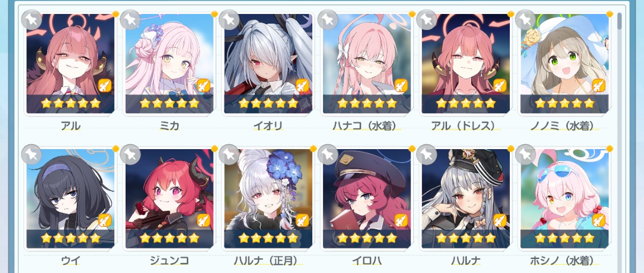Select the アル(ドレス) character thumbnail
644x273 pixels.
tap(465, 64)
